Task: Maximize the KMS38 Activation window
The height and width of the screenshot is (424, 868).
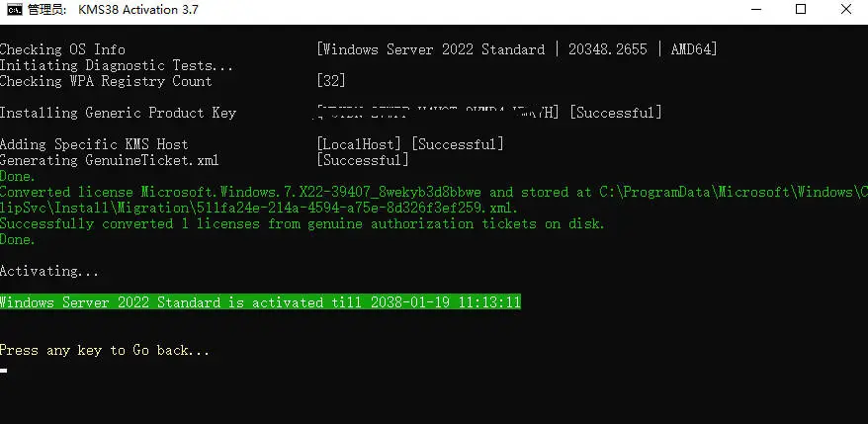Action: click(x=800, y=10)
